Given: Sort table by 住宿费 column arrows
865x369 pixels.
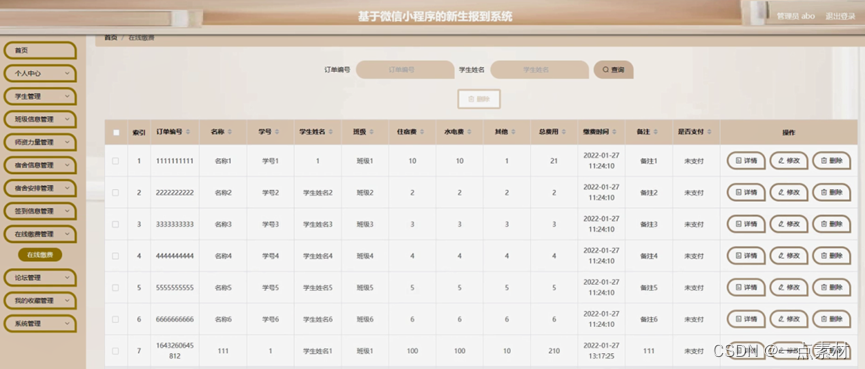Looking at the screenshot, I should click(422, 132).
